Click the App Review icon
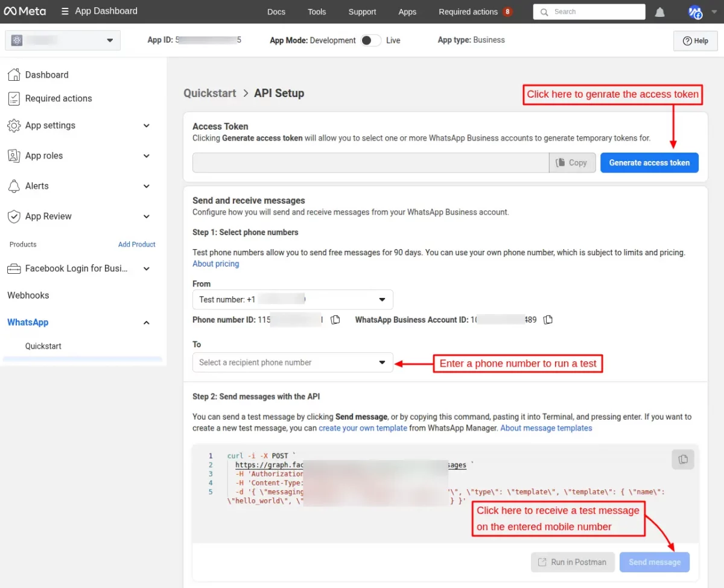The height and width of the screenshot is (588, 724). (x=13, y=216)
